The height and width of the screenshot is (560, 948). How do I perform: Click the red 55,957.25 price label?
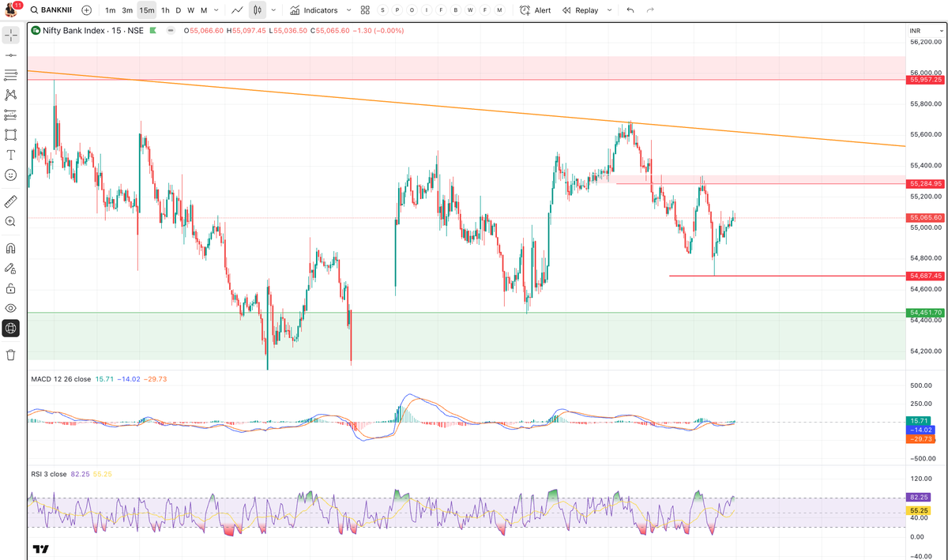pyautogui.click(x=926, y=80)
